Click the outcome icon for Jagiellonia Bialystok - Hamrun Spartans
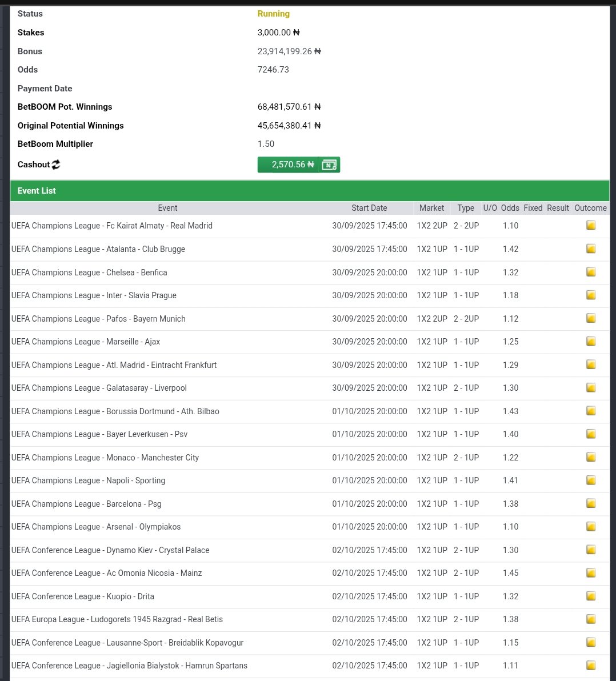Image resolution: width=616 pixels, height=681 pixels. (x=590, y=665)
